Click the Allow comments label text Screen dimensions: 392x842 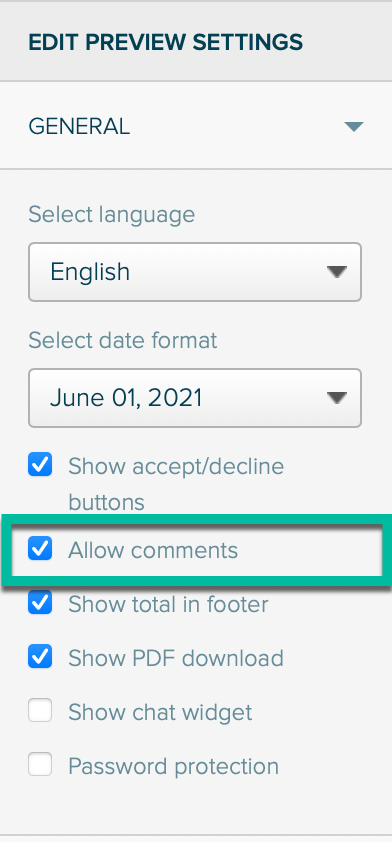tap(153, 550)
